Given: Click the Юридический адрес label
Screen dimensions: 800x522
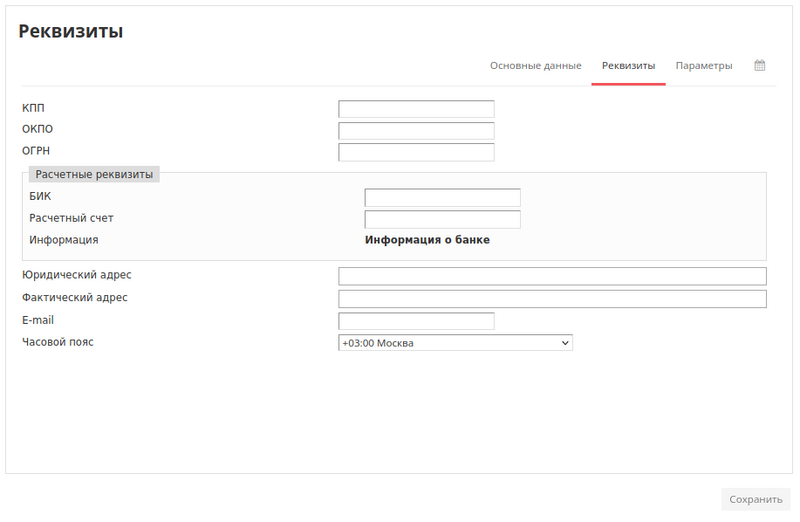Looking at the screenshot, I should [76, 275].
